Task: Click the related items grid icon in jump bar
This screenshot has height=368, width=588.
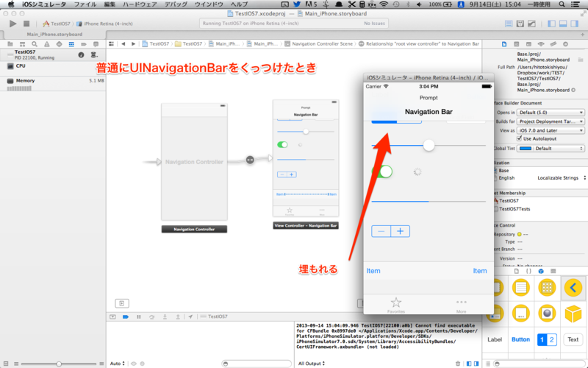Action: [112, 43]
